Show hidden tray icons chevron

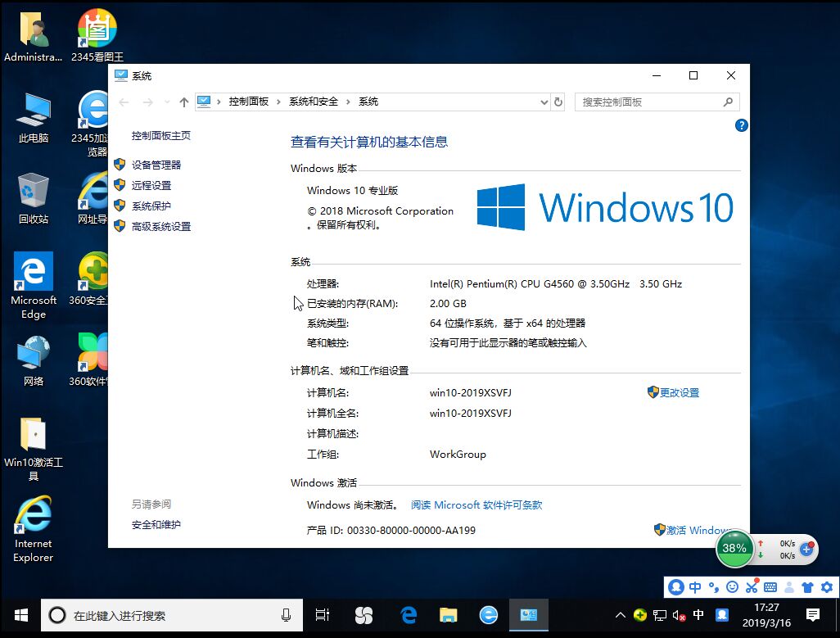pos(621,615)
